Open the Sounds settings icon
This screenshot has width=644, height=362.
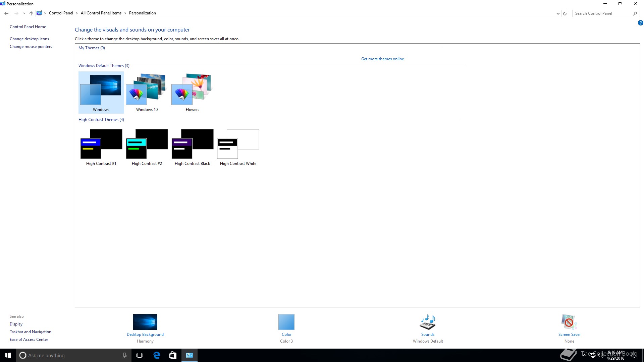point(428,322)
